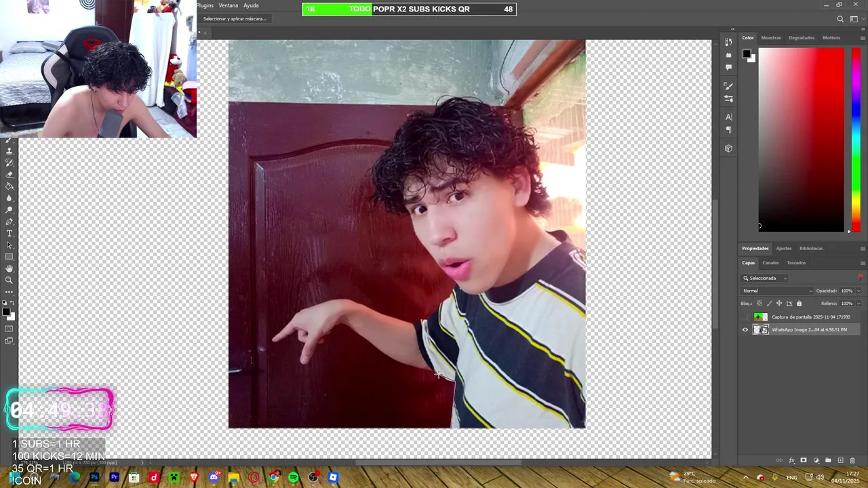This screenshot has width=868, height=488.
Task: Select the Rectangle shape tool
Action: click(9, 257)
